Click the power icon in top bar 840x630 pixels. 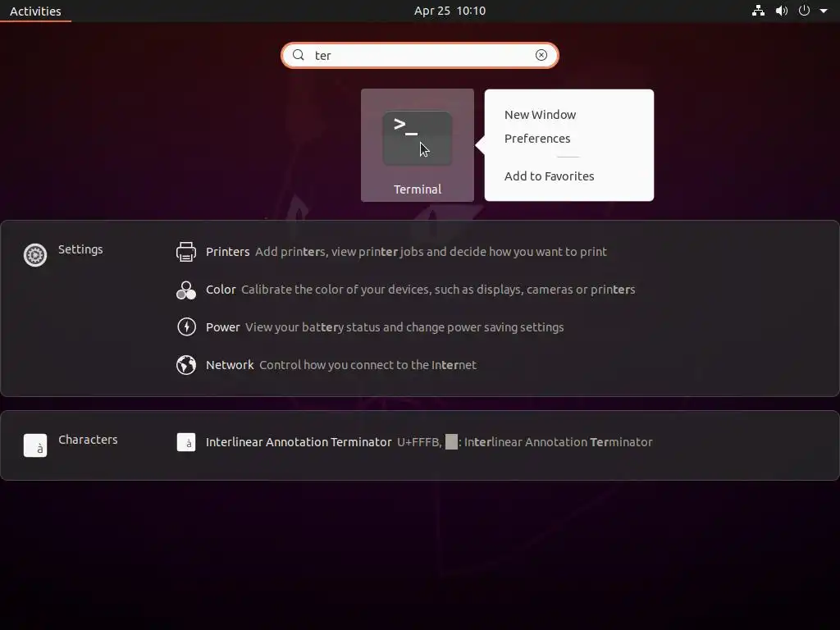[804, 11]
